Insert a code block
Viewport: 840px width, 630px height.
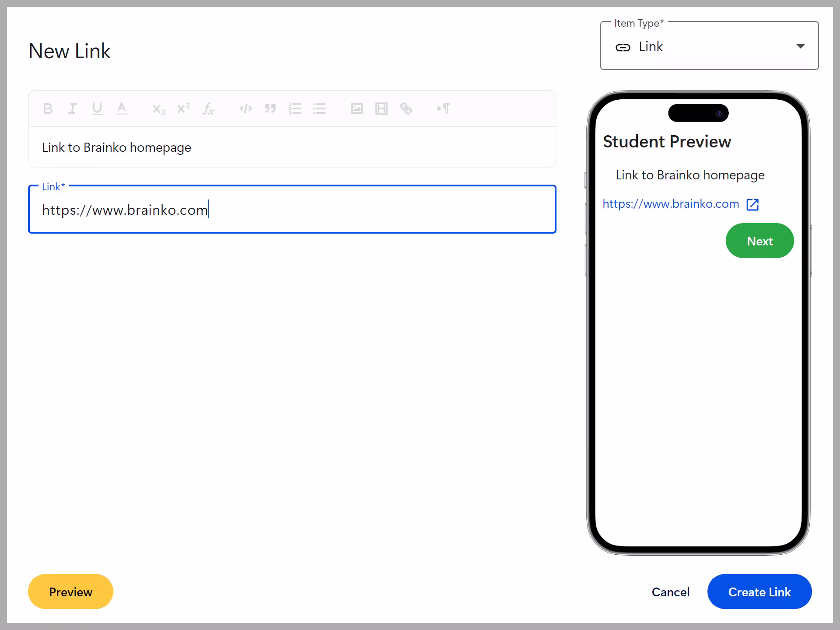pos(245,108)
